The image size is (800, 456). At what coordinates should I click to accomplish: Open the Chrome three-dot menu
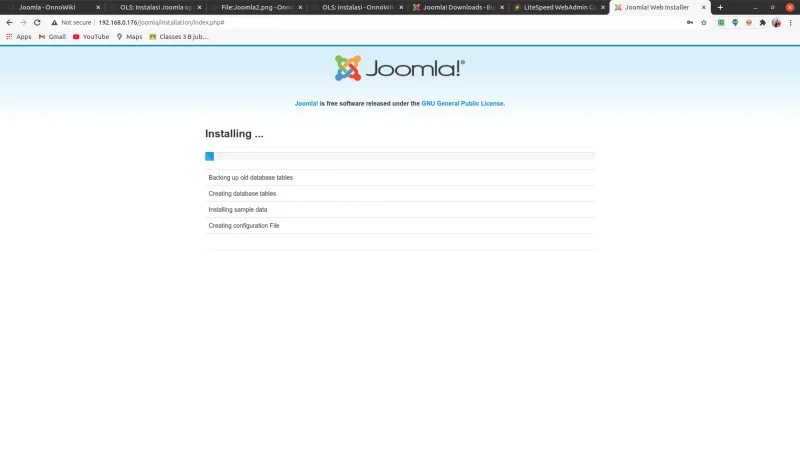[x=790, y=22]
